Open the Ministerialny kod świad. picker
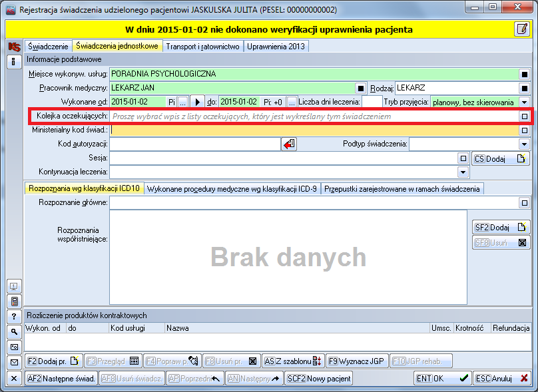This screenshot has width=538, height=392. point(524,130)
